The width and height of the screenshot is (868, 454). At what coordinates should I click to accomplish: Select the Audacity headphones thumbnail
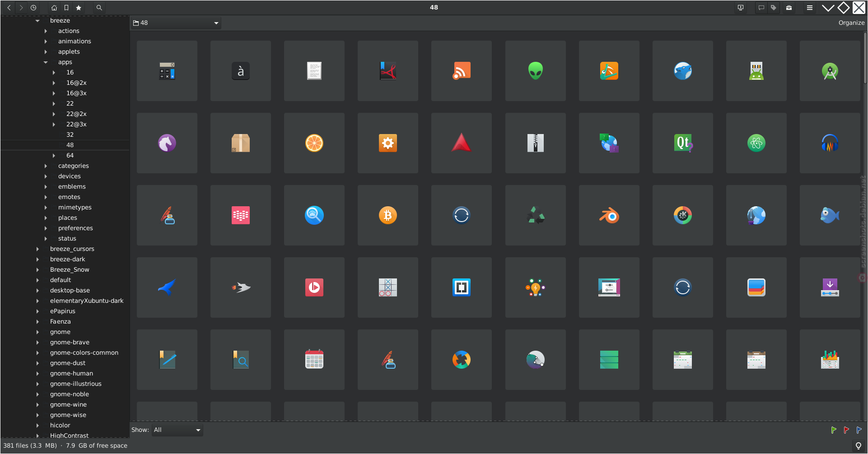(x=830, y=143)
